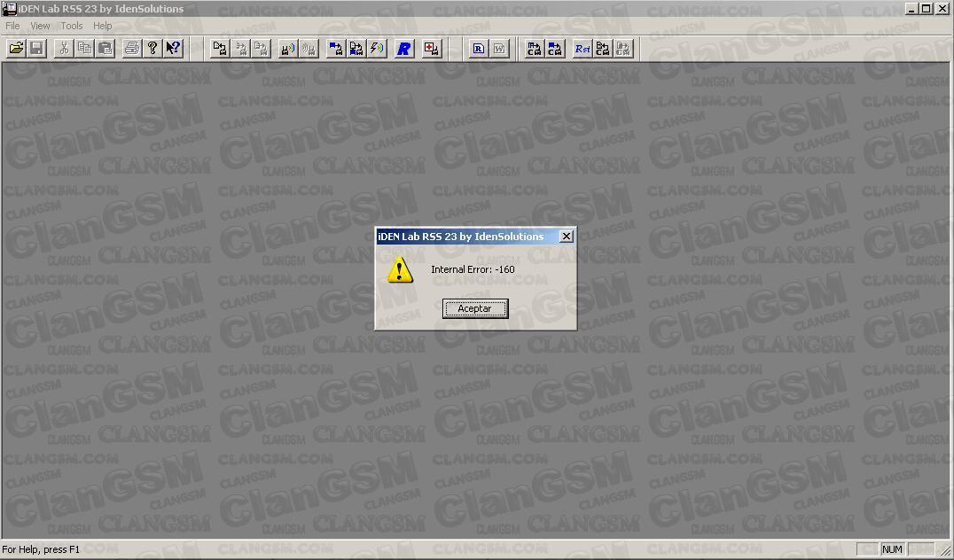The image size is (954, 560).
Task: Click the blue flag CA icon
Action: coord(555,49)
